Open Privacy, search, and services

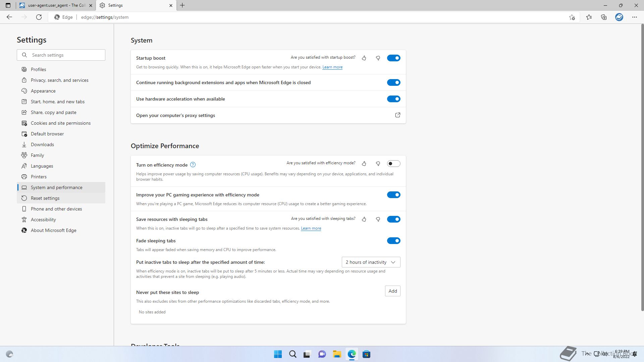(61, 80)
